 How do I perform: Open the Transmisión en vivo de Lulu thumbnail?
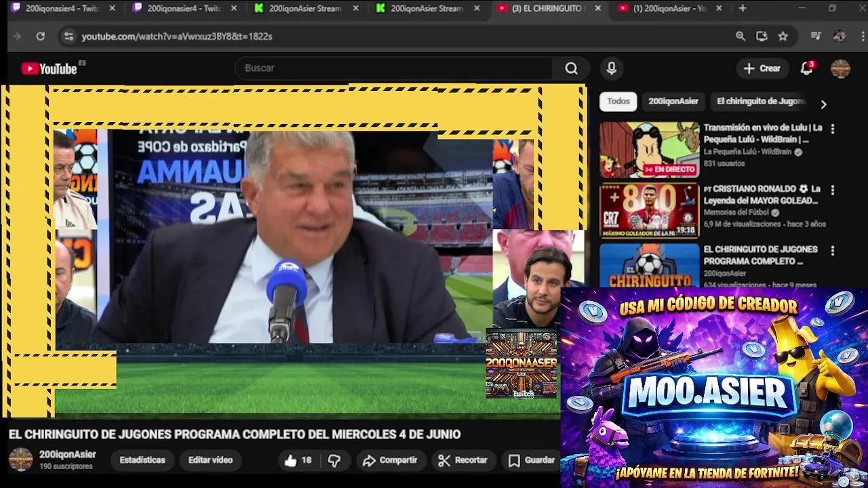649,150
